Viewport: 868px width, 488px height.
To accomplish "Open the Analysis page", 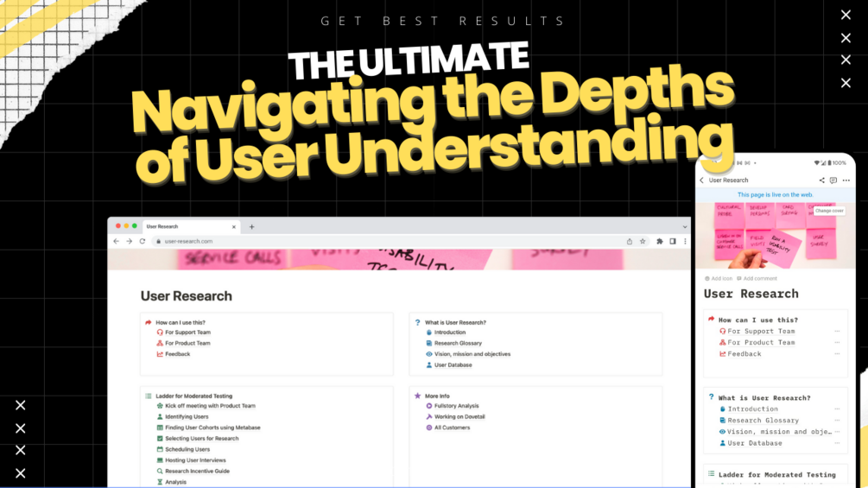I will pos(175,482).
